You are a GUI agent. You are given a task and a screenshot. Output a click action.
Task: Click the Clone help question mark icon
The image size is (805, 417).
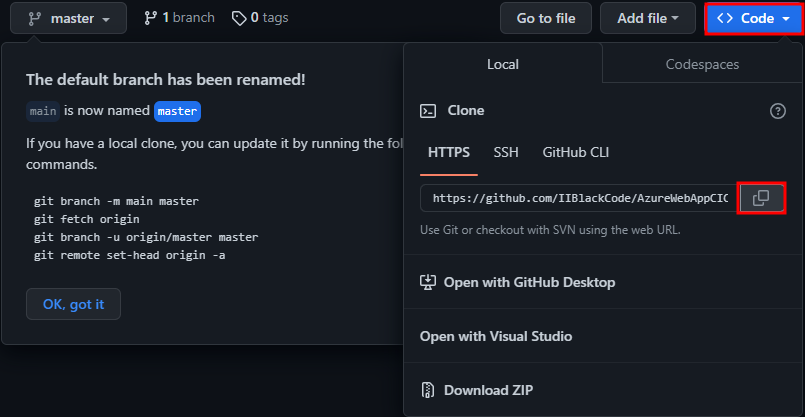click(x=778, y=111)
